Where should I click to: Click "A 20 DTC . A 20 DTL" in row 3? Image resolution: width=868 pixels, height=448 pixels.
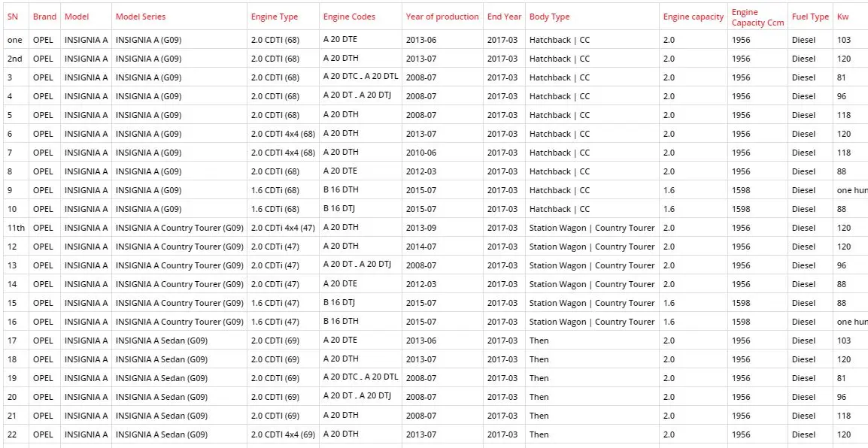point(361,77)
